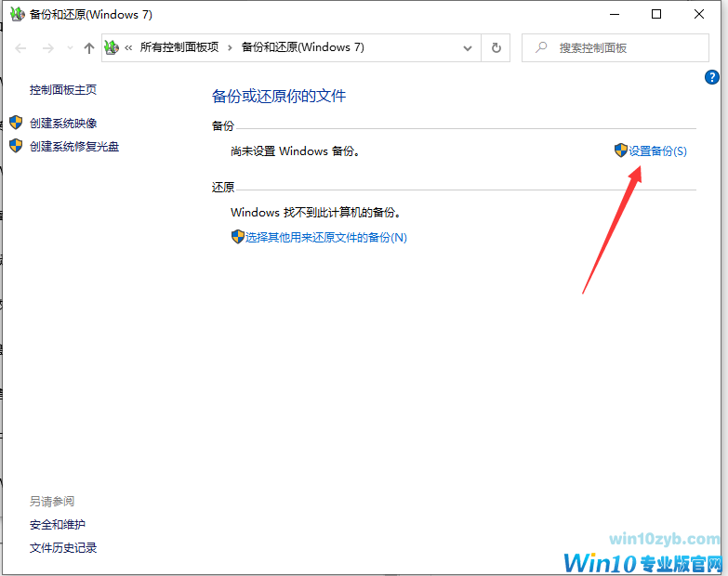The height and width of the screenshot is (576, 728).
Task: Open 控制面板主页 link
Action: point(63,89)
